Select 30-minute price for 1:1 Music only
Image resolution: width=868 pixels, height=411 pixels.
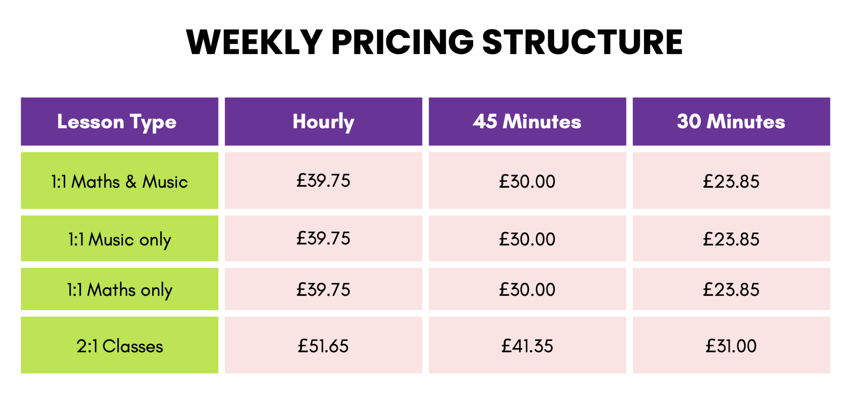click(731, 239)
